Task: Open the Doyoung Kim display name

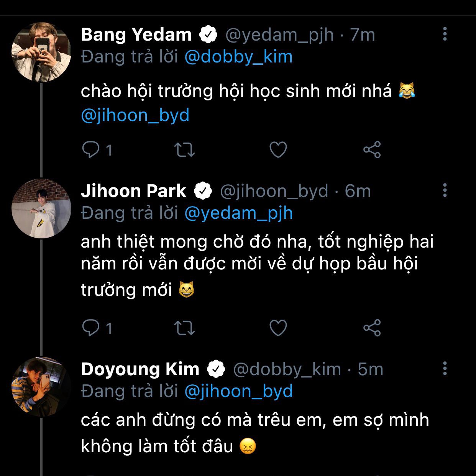Action: 140,369
